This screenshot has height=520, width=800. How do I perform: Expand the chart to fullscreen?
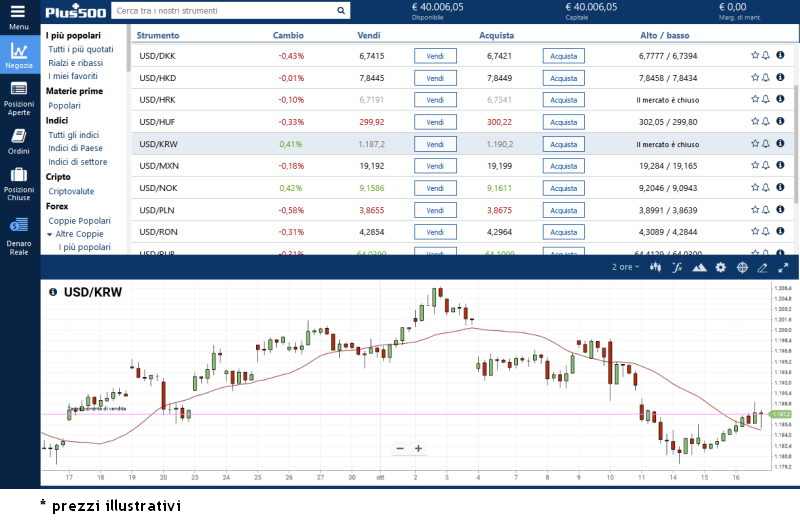[783, 268]
